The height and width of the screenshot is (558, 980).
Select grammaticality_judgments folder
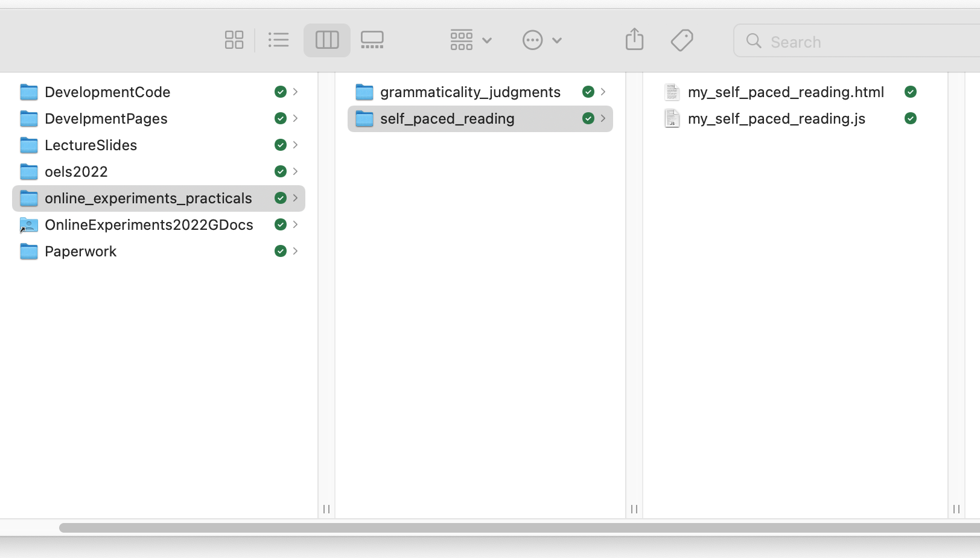click(480, 92)
